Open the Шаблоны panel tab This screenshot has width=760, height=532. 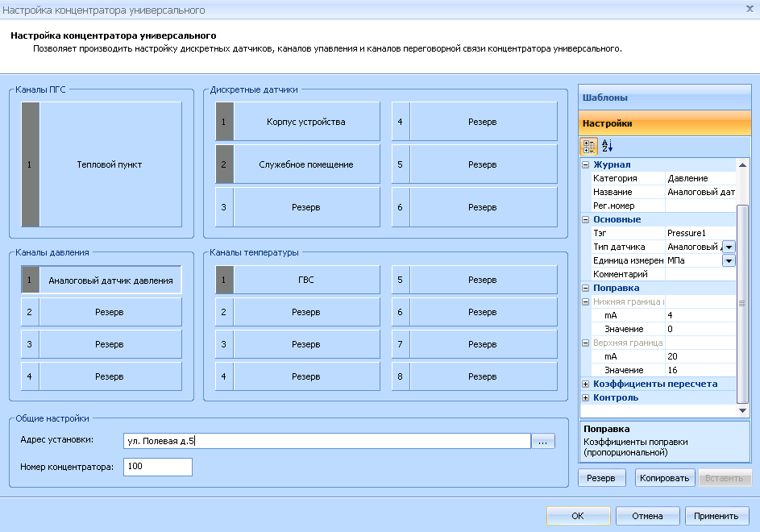pos(664,98)
